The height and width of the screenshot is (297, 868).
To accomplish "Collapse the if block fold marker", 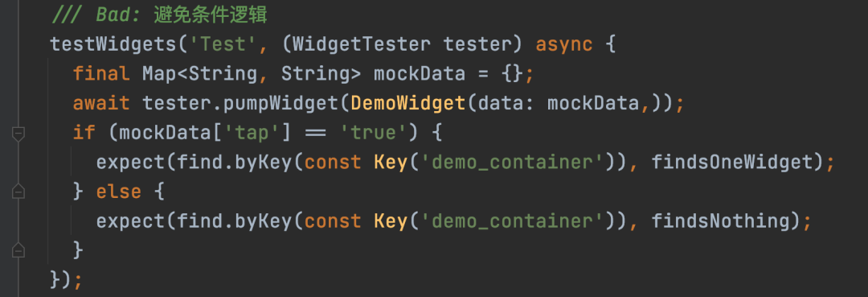I will point(18,133).
